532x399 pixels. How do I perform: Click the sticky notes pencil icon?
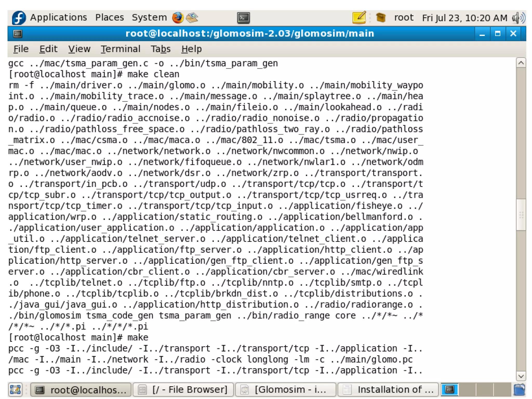coord(360,18)
